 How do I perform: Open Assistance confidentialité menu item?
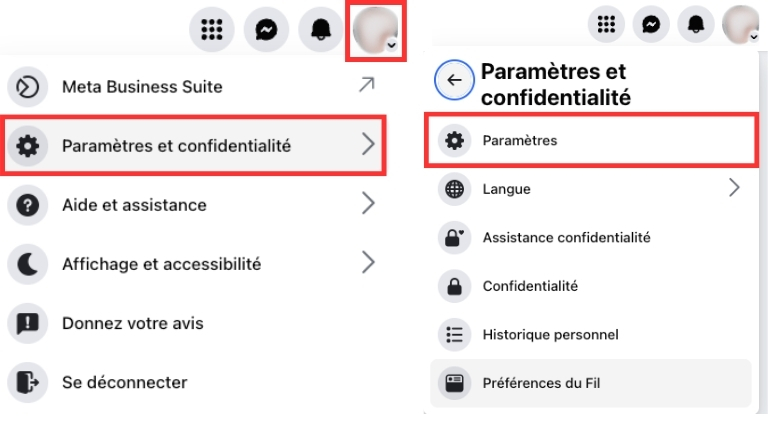tap(566, 237)
